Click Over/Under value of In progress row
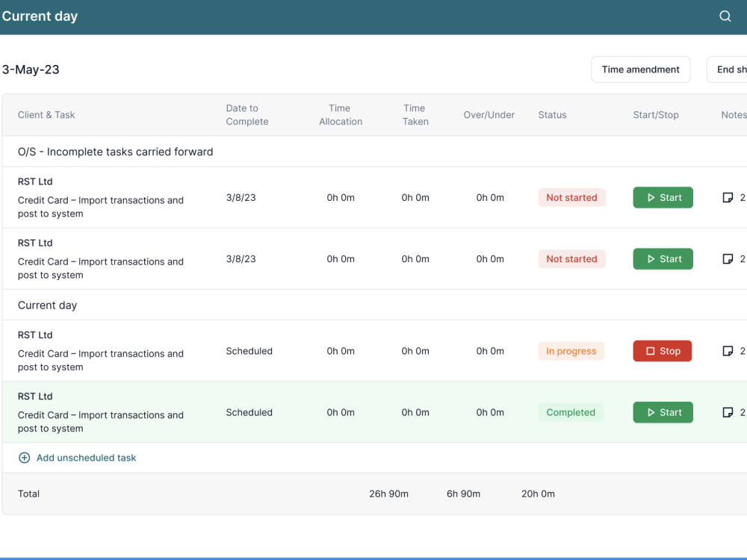 (x=490, y=351)
